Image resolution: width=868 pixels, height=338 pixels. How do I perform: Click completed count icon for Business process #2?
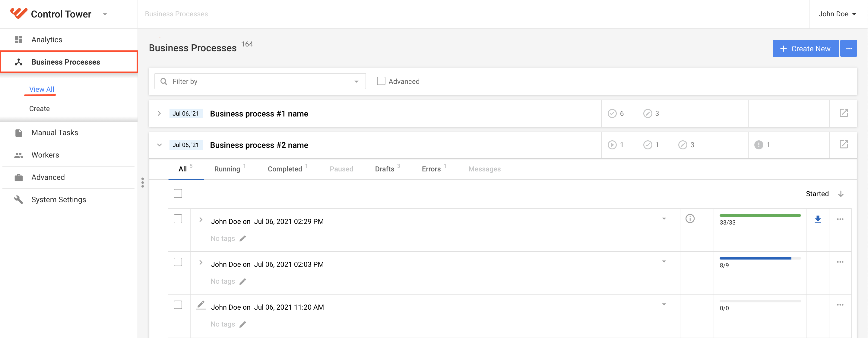[647, 145]
